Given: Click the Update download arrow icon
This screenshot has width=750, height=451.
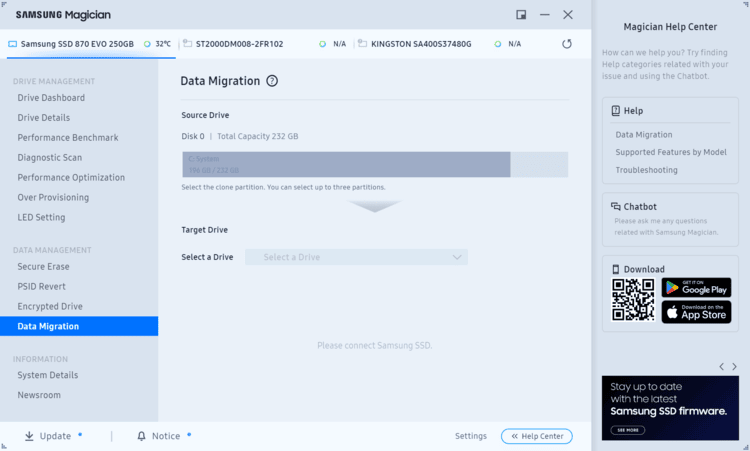Looking at the screenshot, I should (29, 436).
